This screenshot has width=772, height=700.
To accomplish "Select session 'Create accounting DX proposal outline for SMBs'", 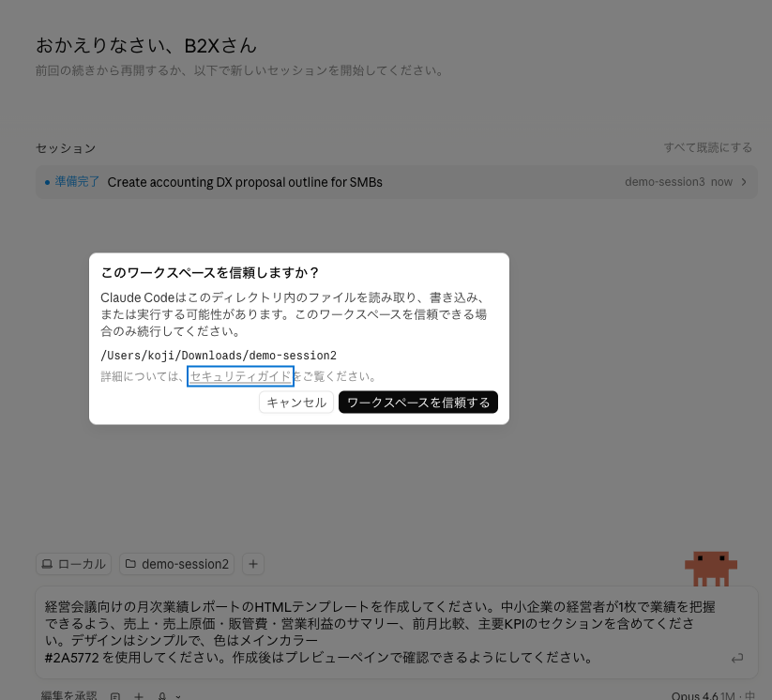I will 244,182.
